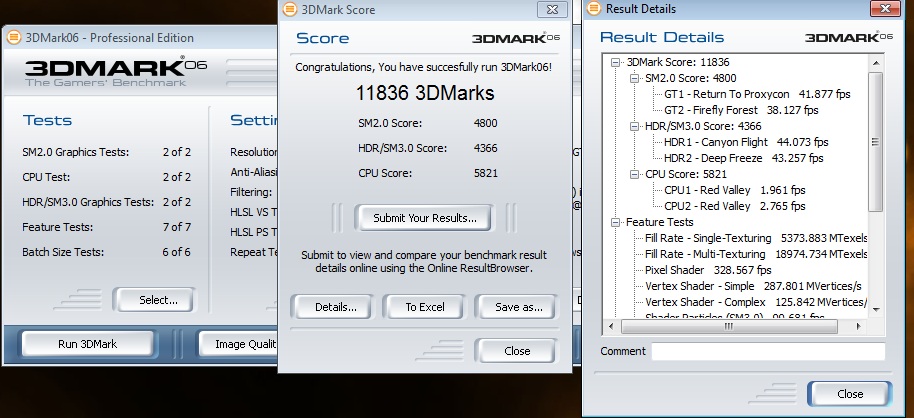914x418 pixels.
Task: Close the 3DMark Score dialog with Close button
Action: (x=516, y=351)
